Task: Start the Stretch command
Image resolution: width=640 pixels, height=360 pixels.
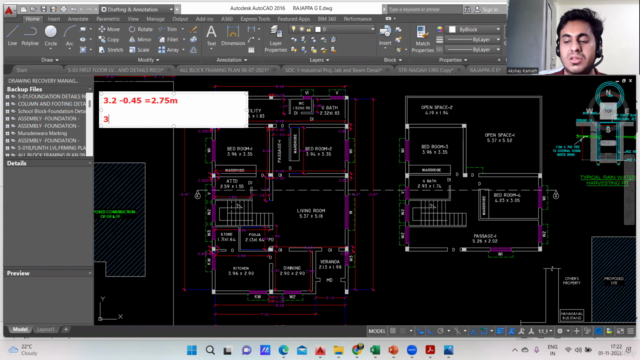Action: [111, 50]
